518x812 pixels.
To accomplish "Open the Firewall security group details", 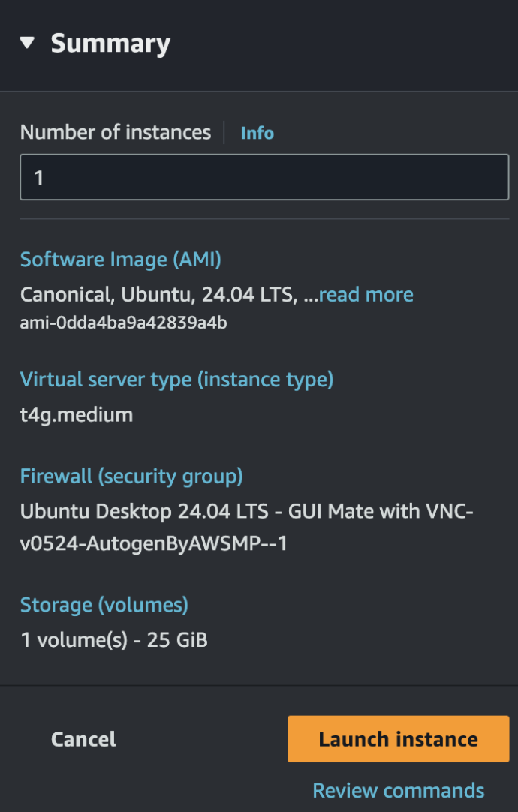I will [x=132, y=476].
